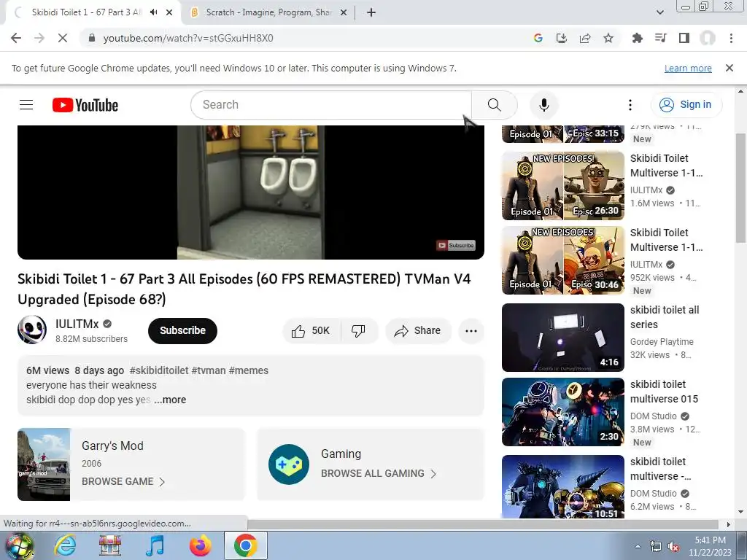Open Internet Explorer from taskbar

click(65, 545)
